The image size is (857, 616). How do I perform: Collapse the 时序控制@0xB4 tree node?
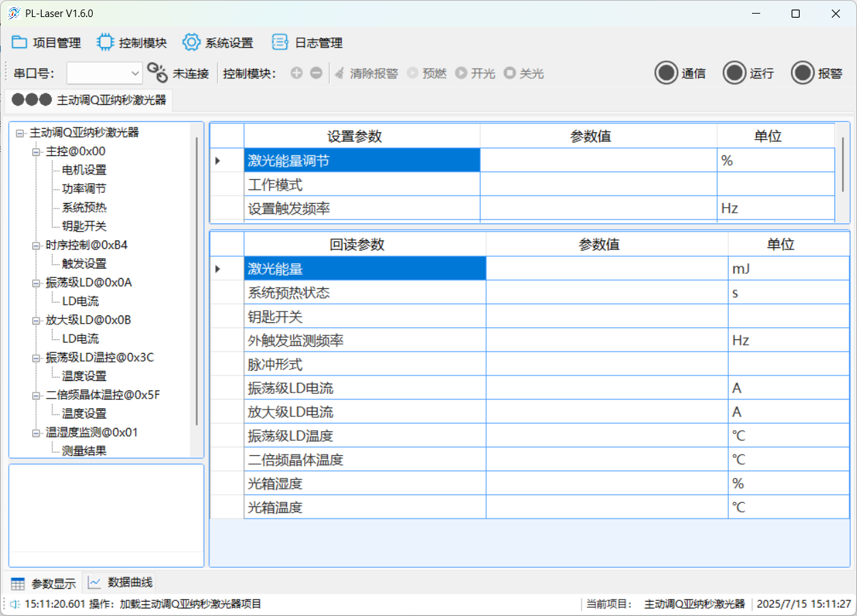click(x=35, y=245)
